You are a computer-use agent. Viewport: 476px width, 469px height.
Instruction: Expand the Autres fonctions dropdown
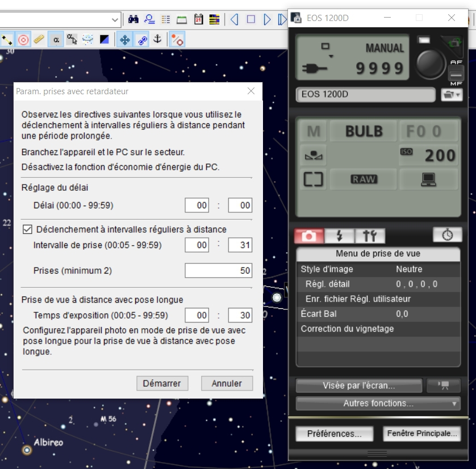(378, 404)
